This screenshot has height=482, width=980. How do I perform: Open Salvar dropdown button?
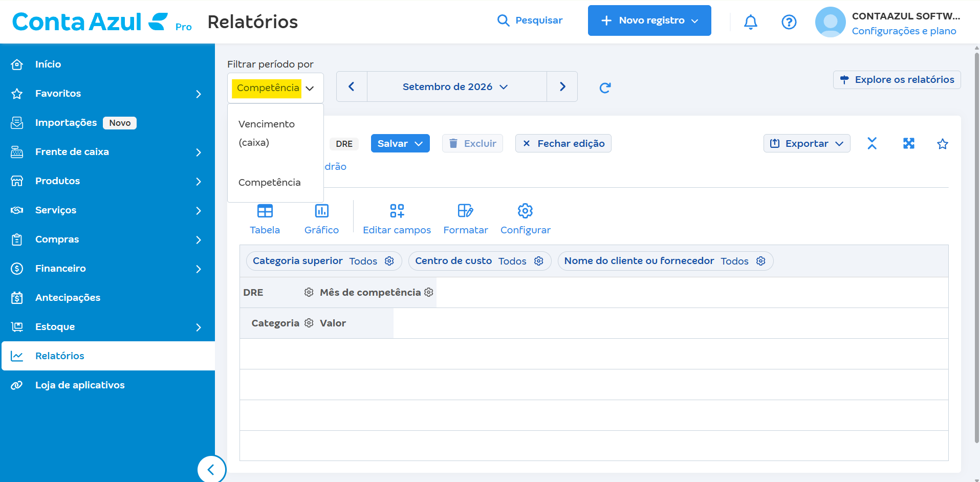point(400,143)
